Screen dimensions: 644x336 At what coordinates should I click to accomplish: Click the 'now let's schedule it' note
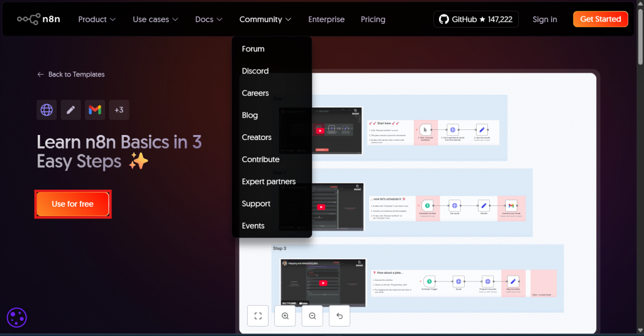392,209
